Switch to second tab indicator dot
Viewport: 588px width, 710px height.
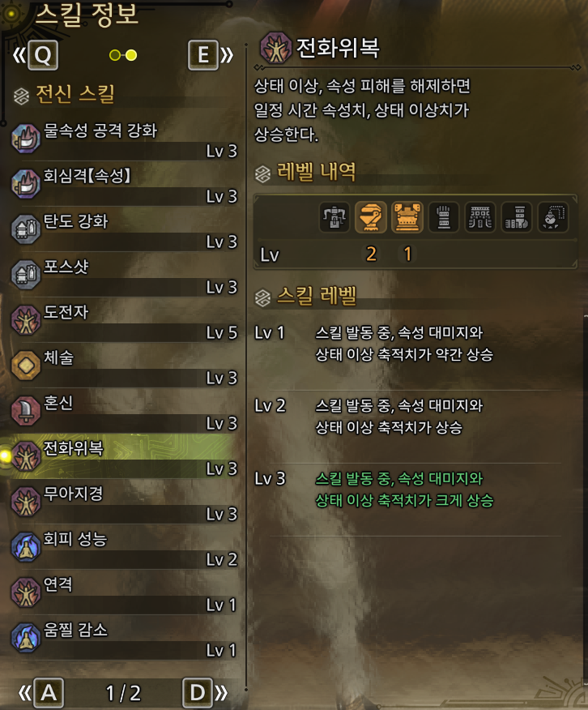tap(131, 55)
